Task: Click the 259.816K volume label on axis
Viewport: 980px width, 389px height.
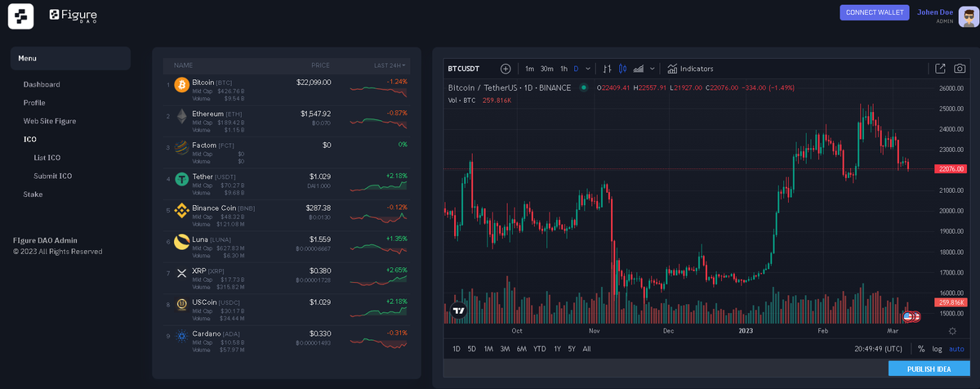Action: coord(950,302)
